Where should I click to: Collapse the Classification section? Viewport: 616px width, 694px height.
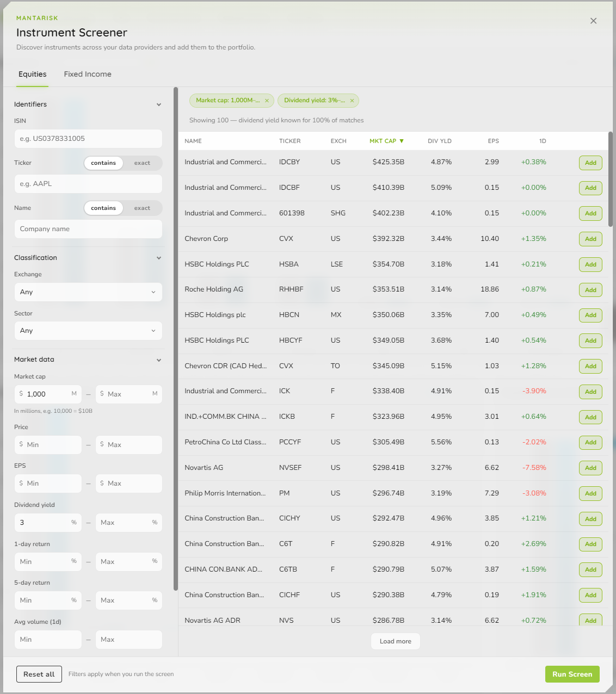click(159, 258)
